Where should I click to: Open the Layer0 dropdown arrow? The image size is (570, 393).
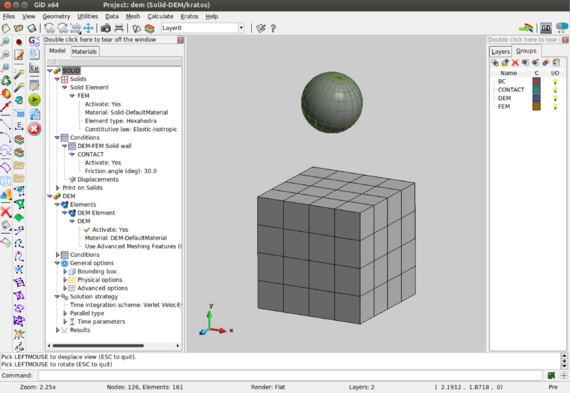click(241, 28)
